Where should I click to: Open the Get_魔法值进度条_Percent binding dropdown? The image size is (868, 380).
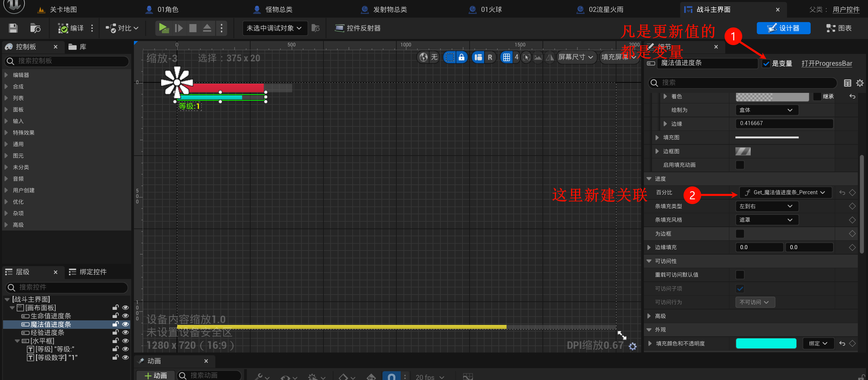[x=785, y=193]
